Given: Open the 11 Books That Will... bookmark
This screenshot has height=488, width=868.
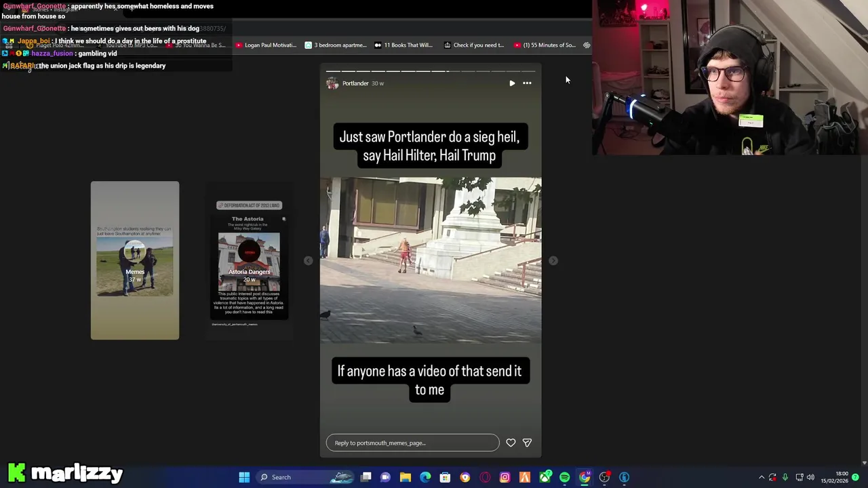Looking at the screenshot, I should [x=403, y=45].
